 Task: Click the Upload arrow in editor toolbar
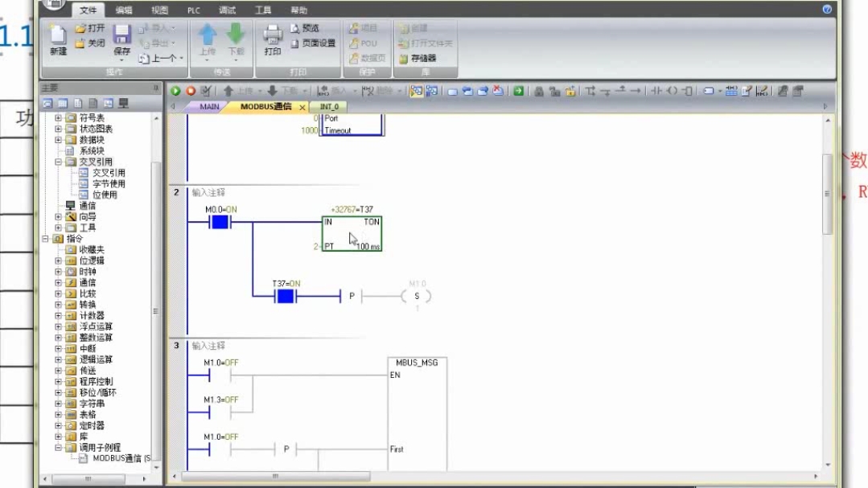[x=228, y=91]
